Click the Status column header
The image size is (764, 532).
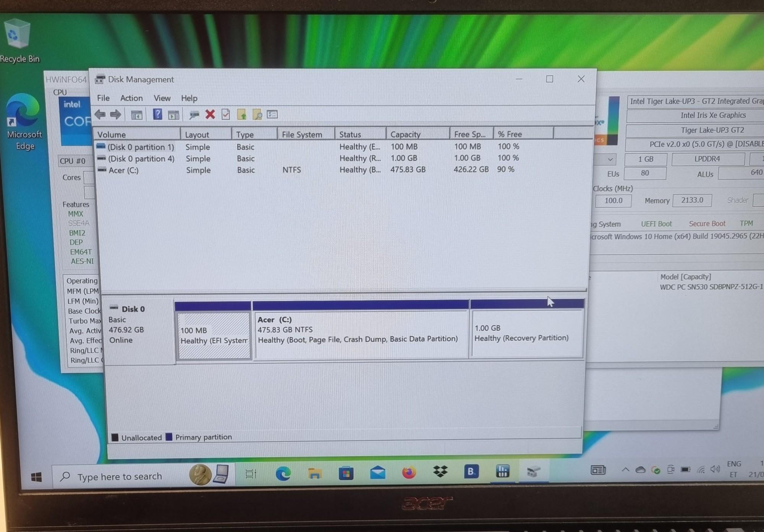[360, 134]
